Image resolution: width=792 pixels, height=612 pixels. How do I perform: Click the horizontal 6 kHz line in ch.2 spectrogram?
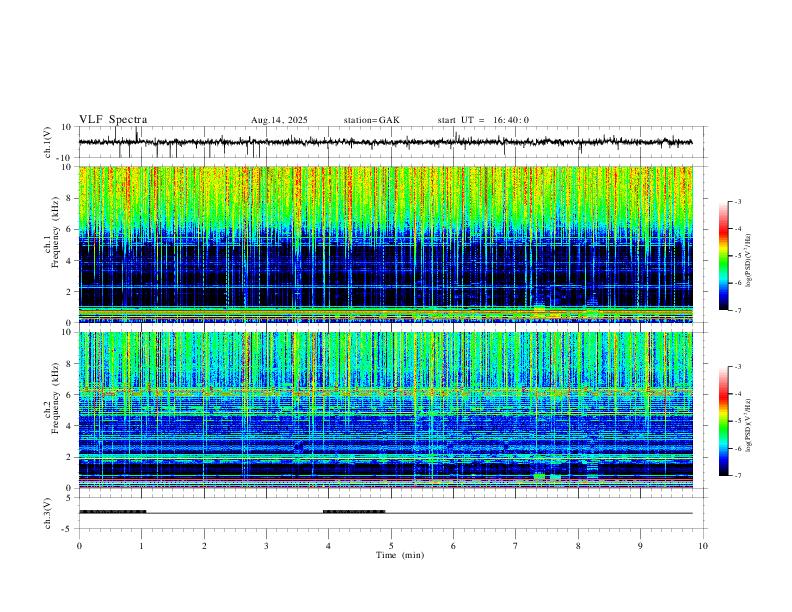coord(385,390)
